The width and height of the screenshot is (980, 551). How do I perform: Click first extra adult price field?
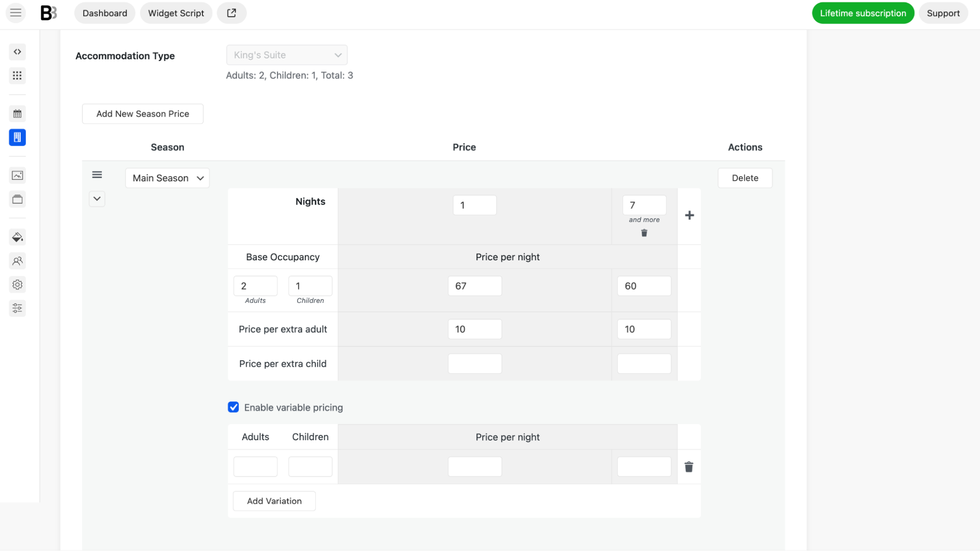point(475,329)
